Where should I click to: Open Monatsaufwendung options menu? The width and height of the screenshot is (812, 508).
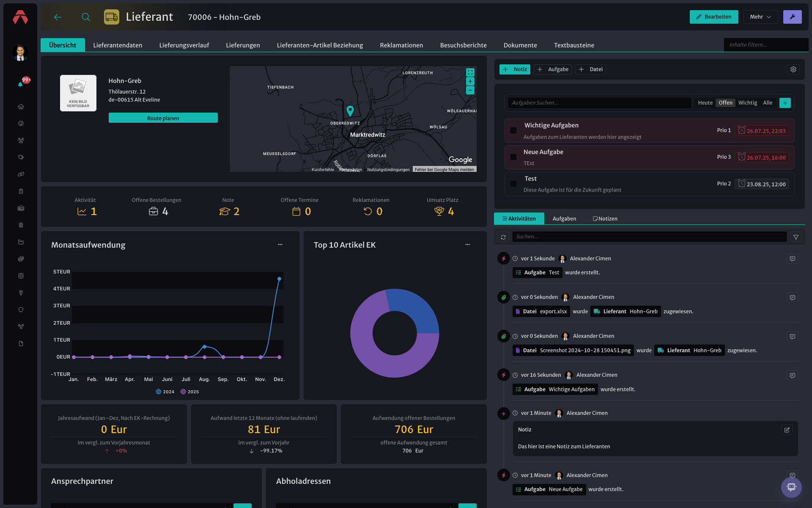280,245
